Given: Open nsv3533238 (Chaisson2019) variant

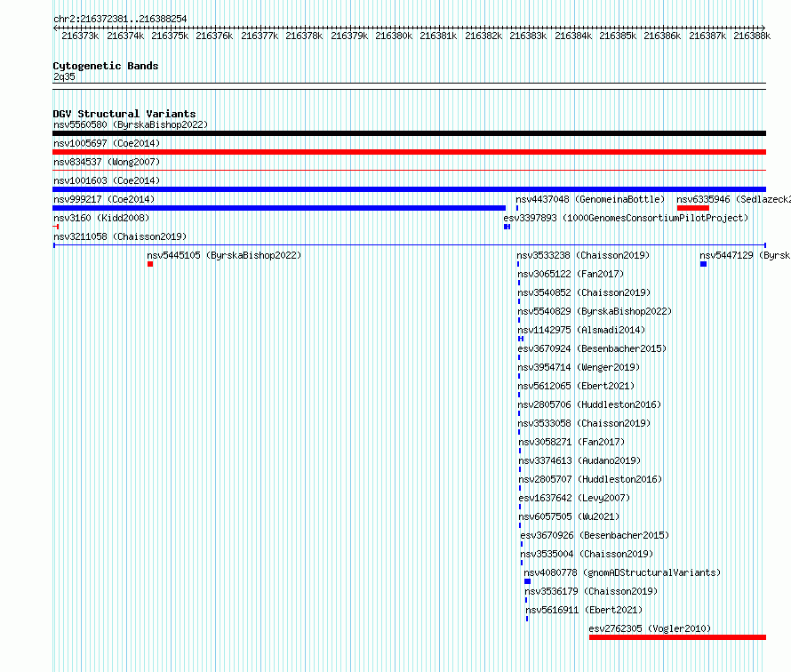Looking at the screenshot, I should pyautogui.click(x=583, y=255).
